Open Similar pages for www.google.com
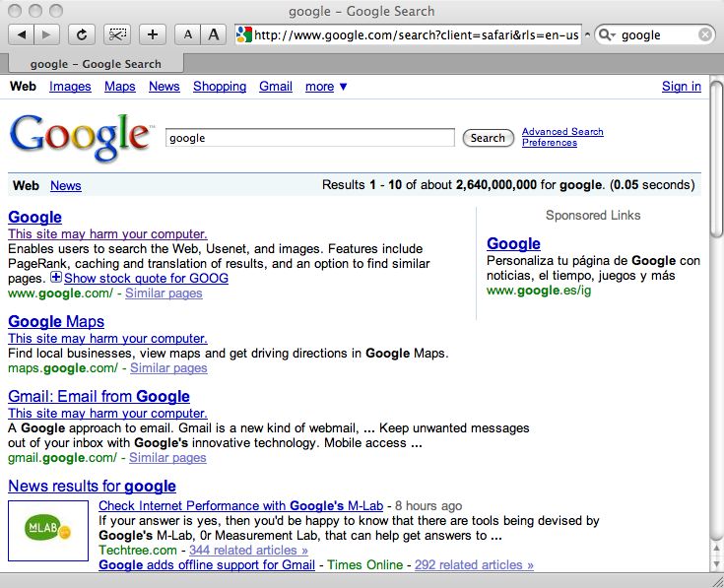 point(164,294)
